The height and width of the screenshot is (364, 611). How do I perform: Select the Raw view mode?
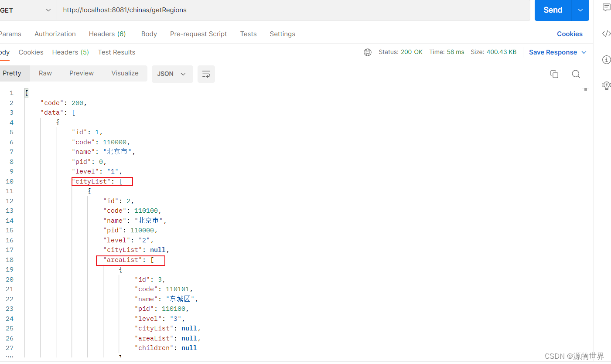click(45, 73)
